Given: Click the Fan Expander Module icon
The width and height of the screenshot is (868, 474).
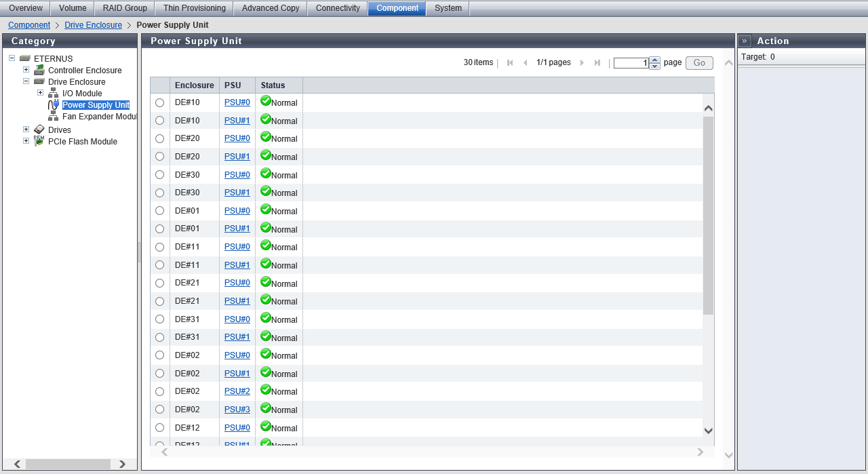Looking at the screenshot, I should click(53, 117).
